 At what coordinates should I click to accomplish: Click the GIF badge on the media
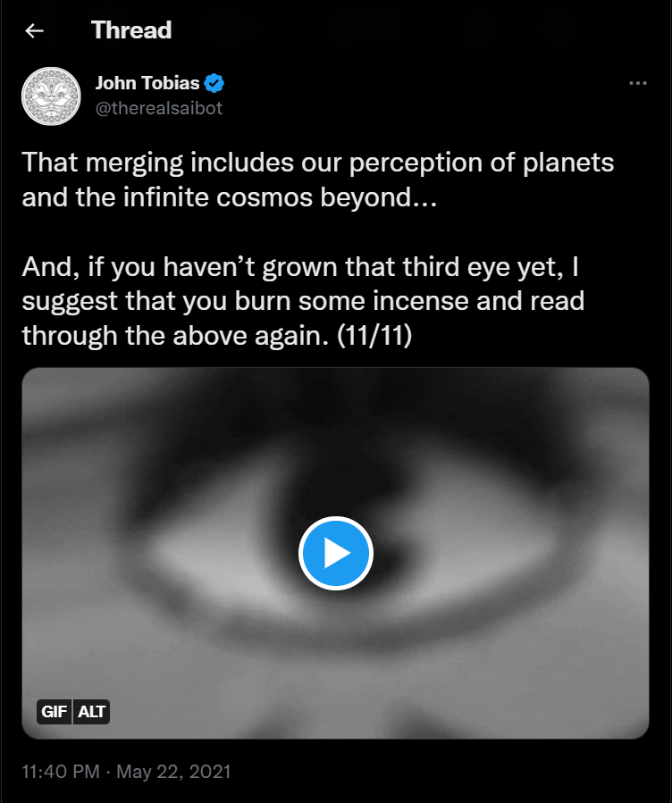pyautogui.click(x=52, y=712)
